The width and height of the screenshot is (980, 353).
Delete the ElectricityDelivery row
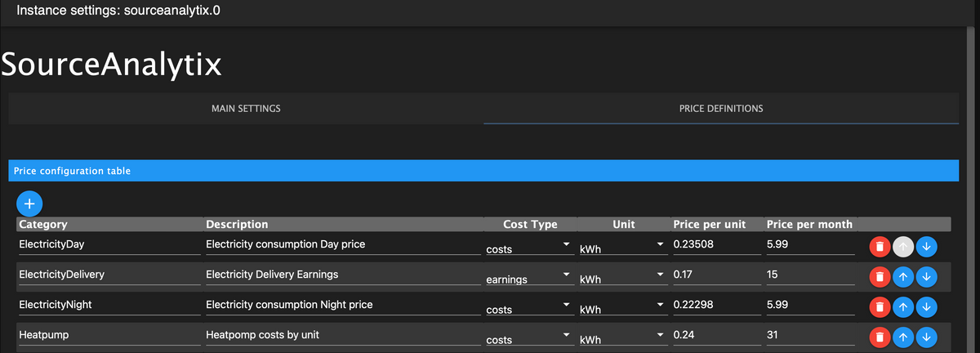[879, 277]
